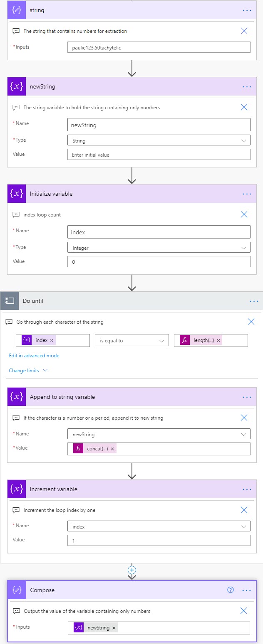The image size is (263, 644).
Task: Open the Name dropdown showing newString
Action: click(x=159, y=434)
